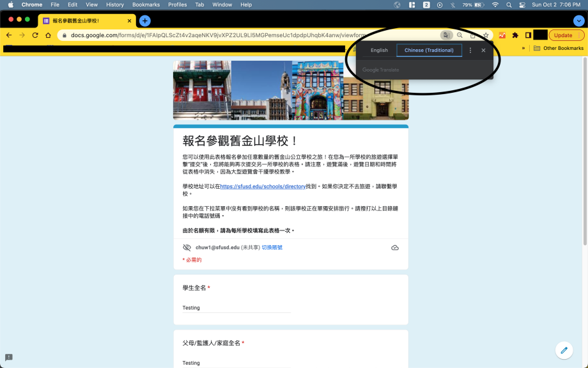The image size is (588, 368).
Task: Expand the tab search dropdown arrow
Action: (578, 20)
